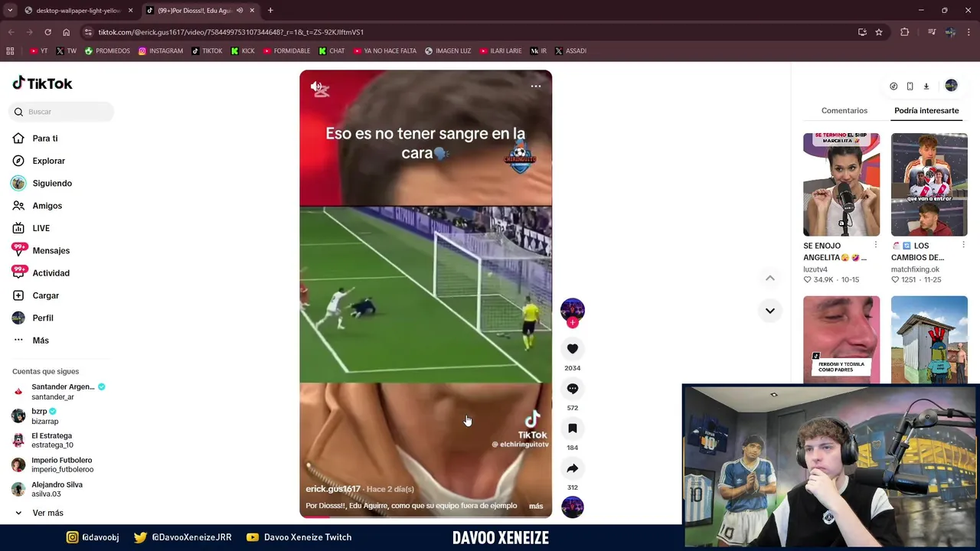
Task: Open the browser extensions puzzle icon
Action: coord(904,32)
